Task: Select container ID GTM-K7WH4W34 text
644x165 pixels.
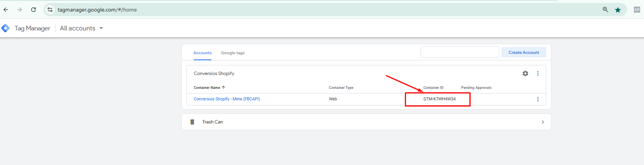Action: point(439,99)
